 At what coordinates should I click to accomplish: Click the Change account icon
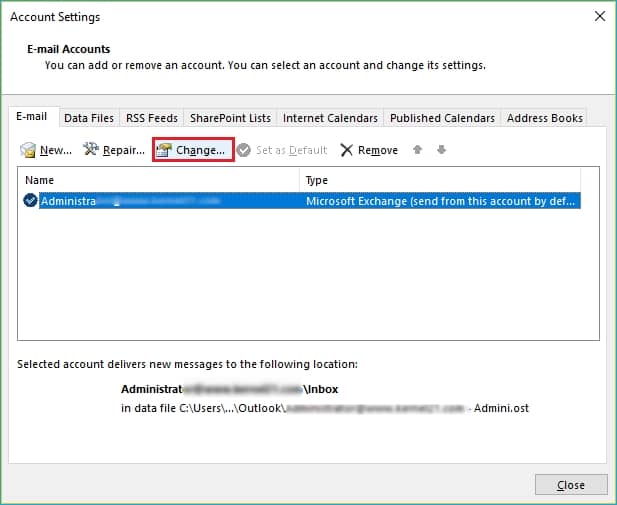(x=164, y=150)
